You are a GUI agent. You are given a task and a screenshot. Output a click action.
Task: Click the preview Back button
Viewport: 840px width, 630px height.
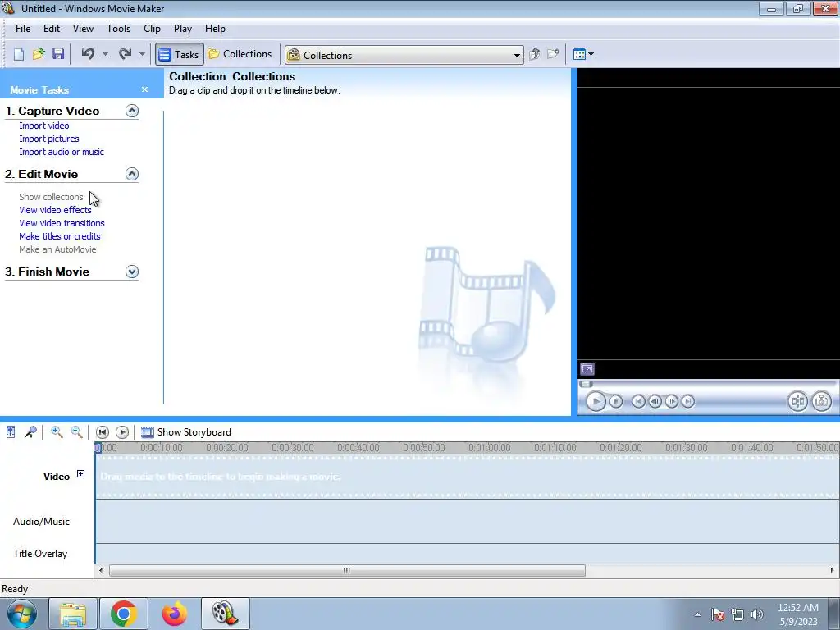[638, 401]
